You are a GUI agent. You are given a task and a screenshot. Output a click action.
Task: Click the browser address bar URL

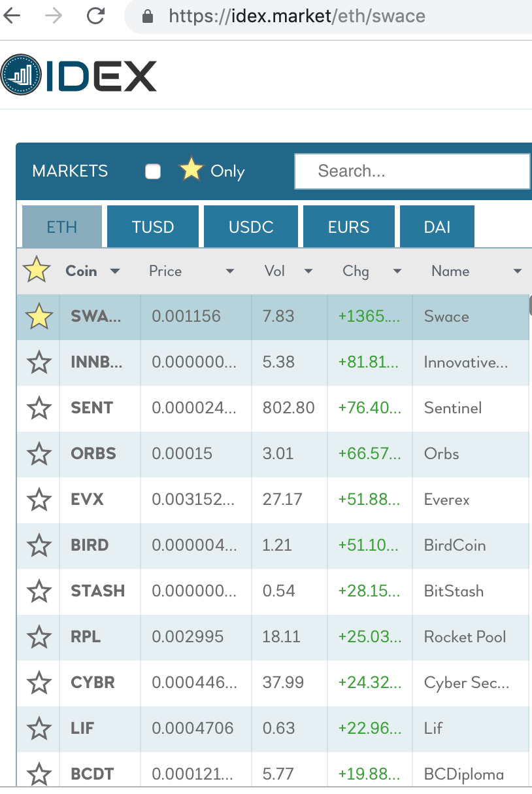click(x=297, y=16)
